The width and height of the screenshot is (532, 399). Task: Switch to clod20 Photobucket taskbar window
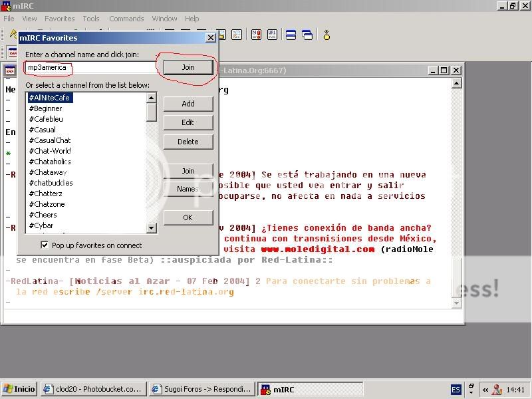click(x=94, y=389)
